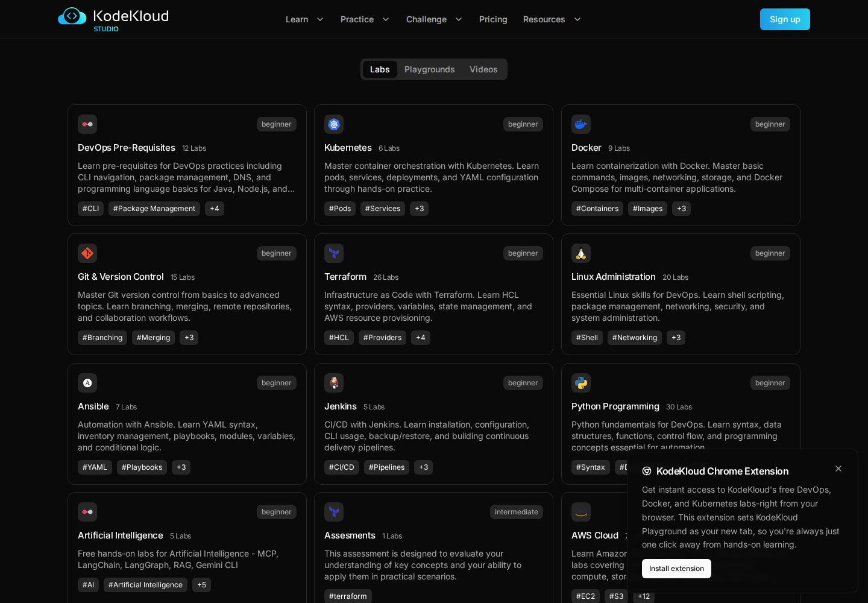The width and height of the screenshot is (868, 603).
Task: Click the Jenkins butler icon
Action: [x=334, y=383]
